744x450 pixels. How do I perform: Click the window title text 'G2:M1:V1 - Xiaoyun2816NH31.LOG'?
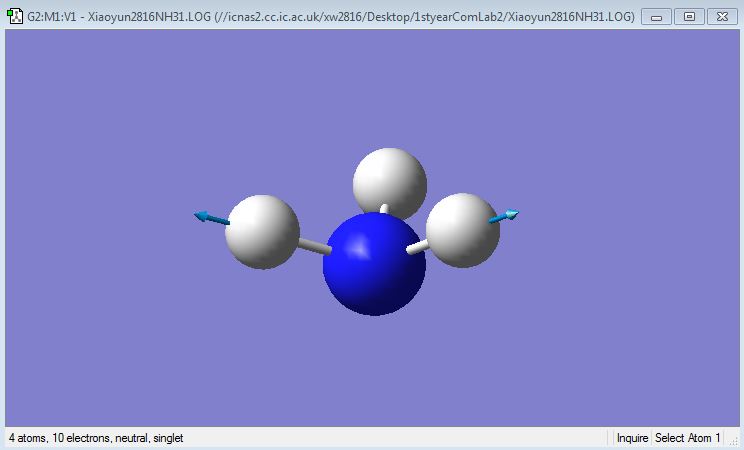(x=119, y=17)
